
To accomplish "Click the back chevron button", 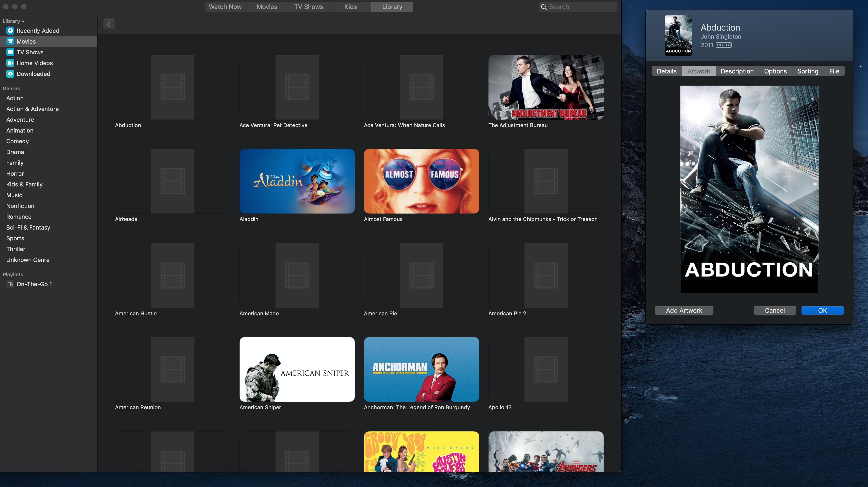I will 109,24.
